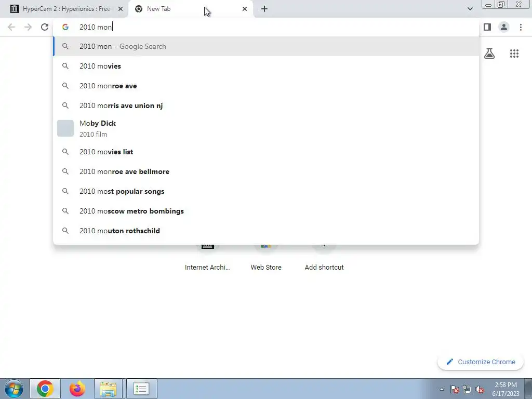The width and height of the screenshot is (532, 399).
Task: Choose the '2010 movies' suggestion
Action: click(x=266, y=66)
